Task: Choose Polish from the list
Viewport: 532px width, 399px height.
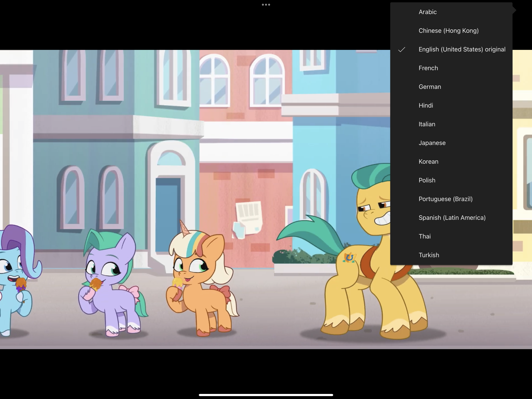Action: tap(427, 180)
